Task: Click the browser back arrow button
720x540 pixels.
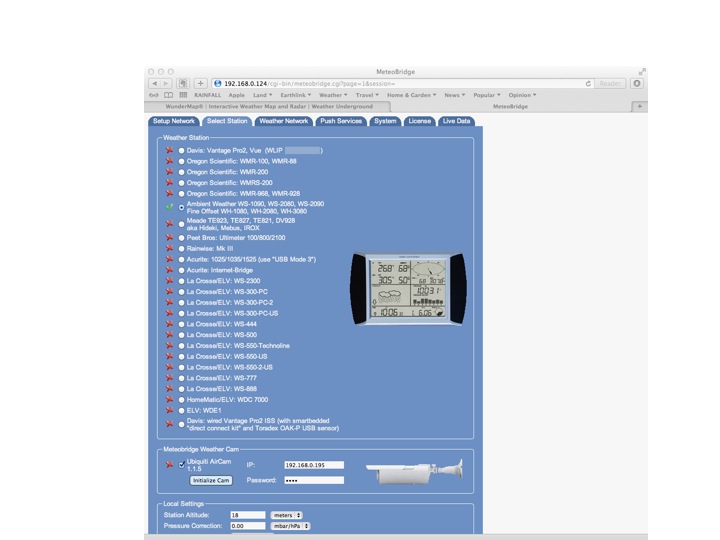Action: coord(152,83)
